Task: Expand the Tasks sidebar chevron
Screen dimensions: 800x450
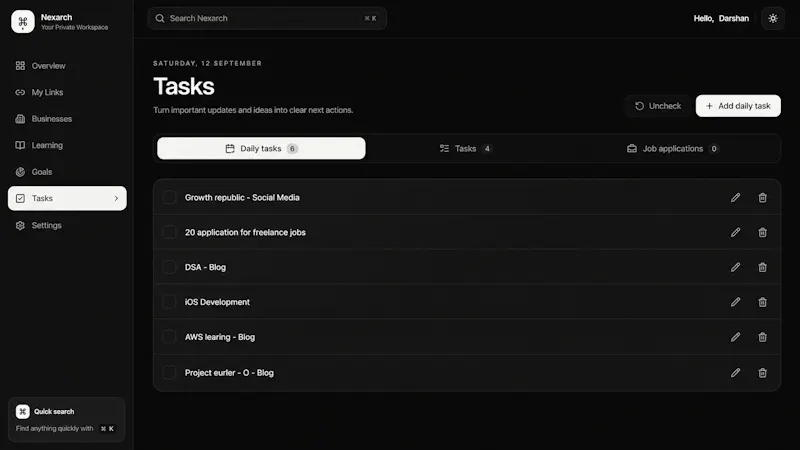Action: point(116,198)
